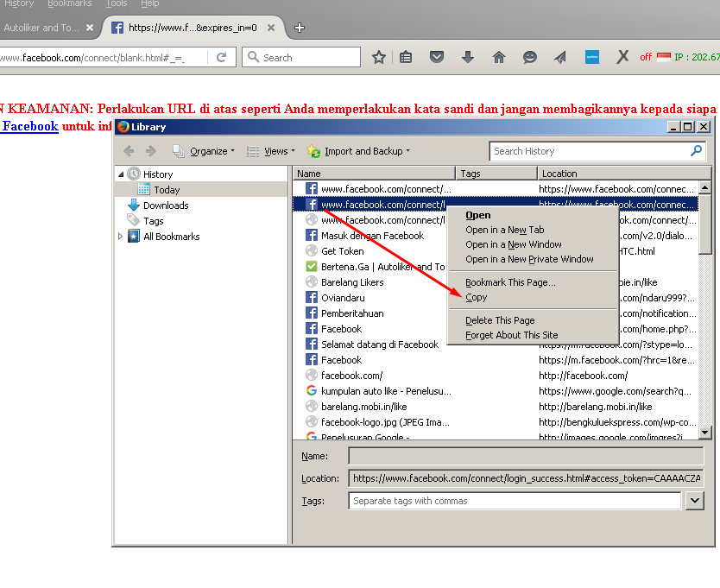Open the Downloads arrow icon in toolbar
The width and height of the screenshot is (720, 588).
(x=467, y=58)
